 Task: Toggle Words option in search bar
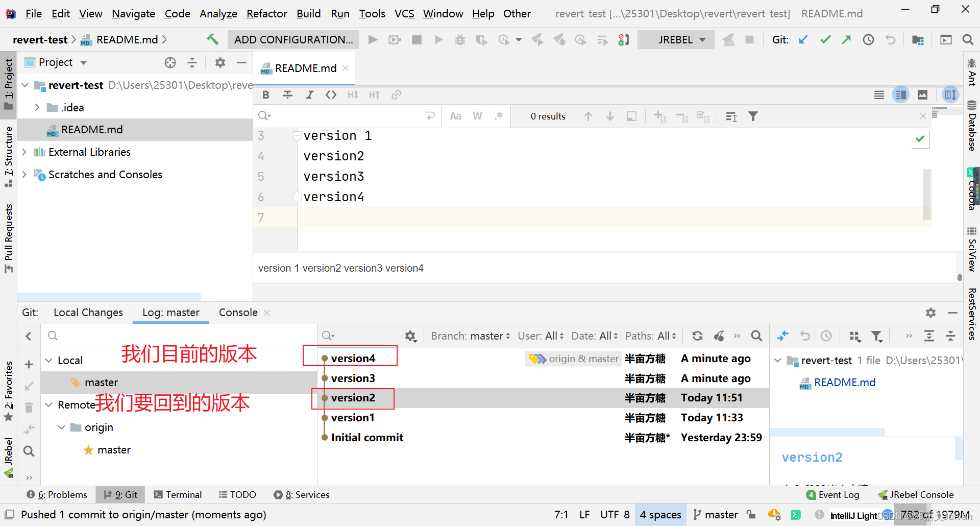coord(477,116)
